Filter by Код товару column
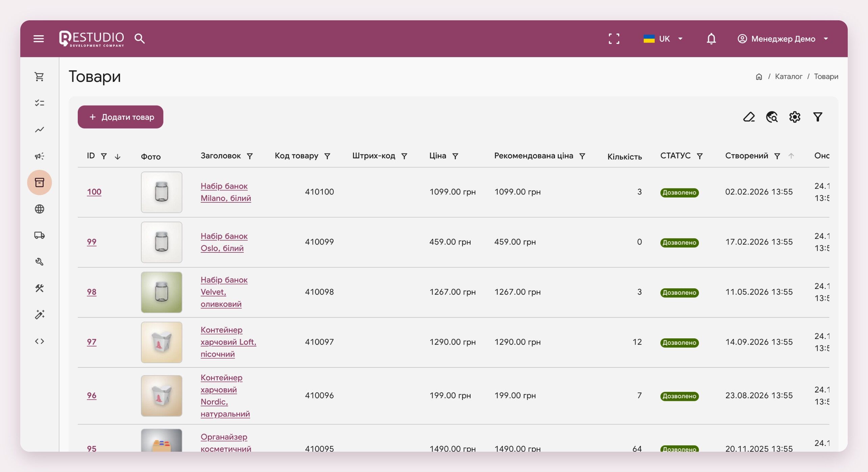 point(327,156)
